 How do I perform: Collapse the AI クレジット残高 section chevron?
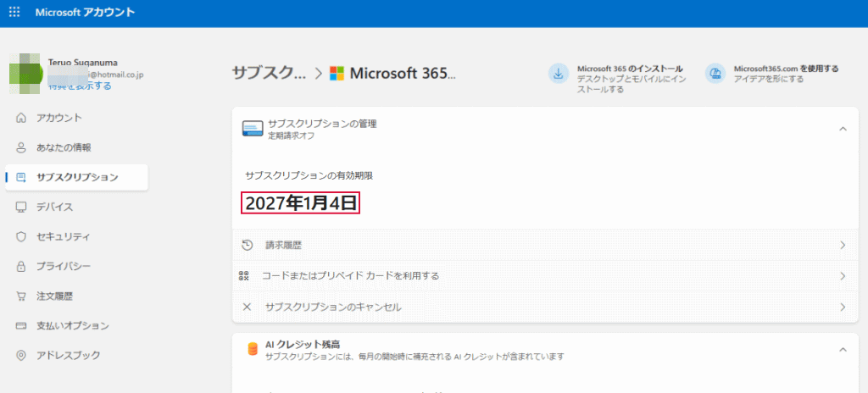[843, 349]
